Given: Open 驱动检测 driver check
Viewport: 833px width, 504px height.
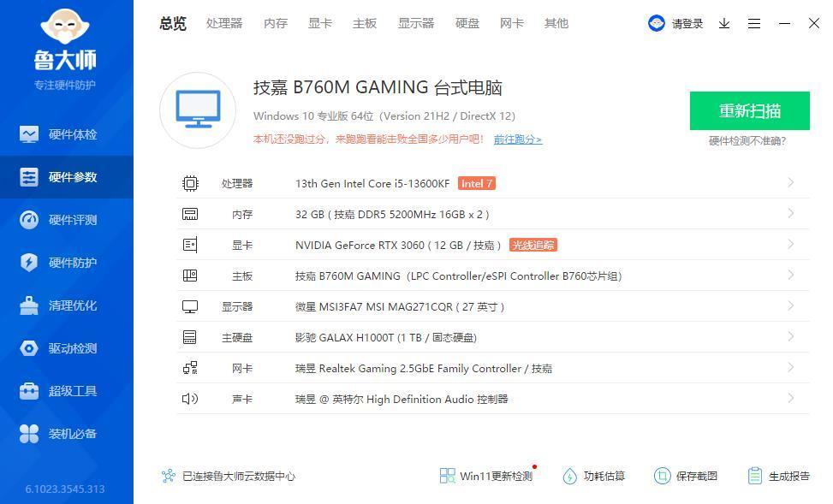Looking at the screenshot, I should 67,348.
